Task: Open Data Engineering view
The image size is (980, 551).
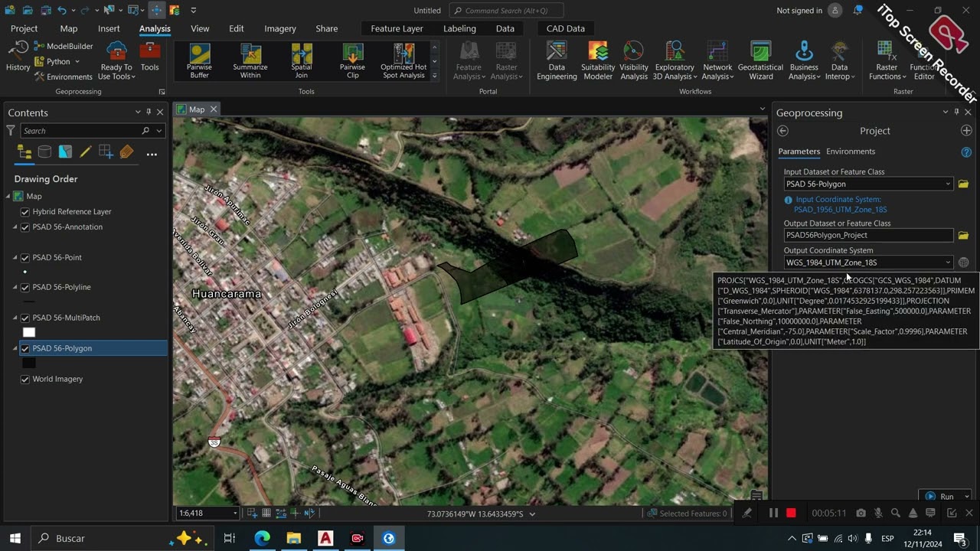Action: [557, 60]
